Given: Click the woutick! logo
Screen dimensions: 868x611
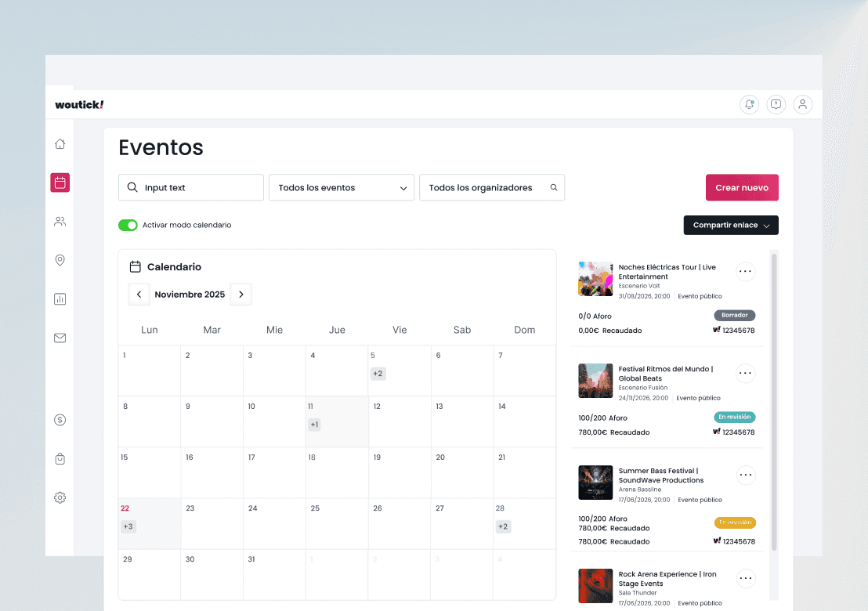Looking at the screenshot, I should click(x=79, y=105).
